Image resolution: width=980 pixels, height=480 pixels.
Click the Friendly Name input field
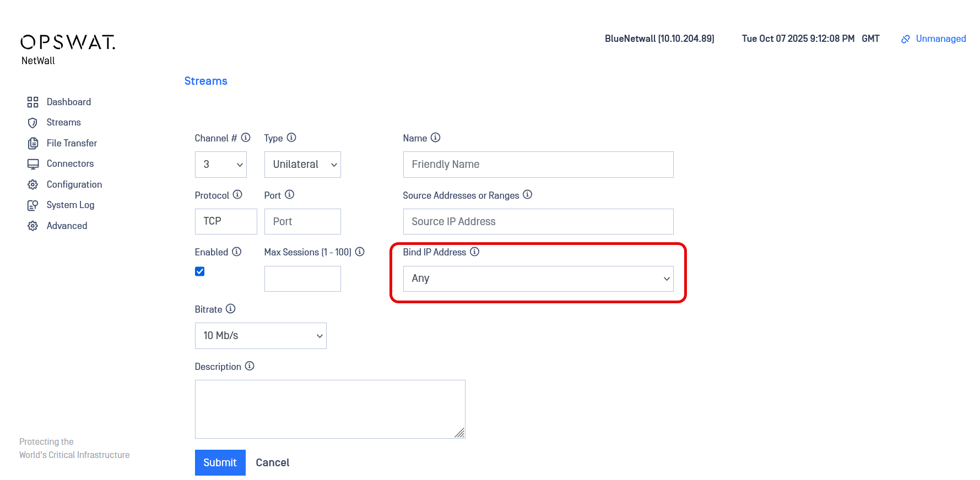pyautogui.click(x=538, y=165)
